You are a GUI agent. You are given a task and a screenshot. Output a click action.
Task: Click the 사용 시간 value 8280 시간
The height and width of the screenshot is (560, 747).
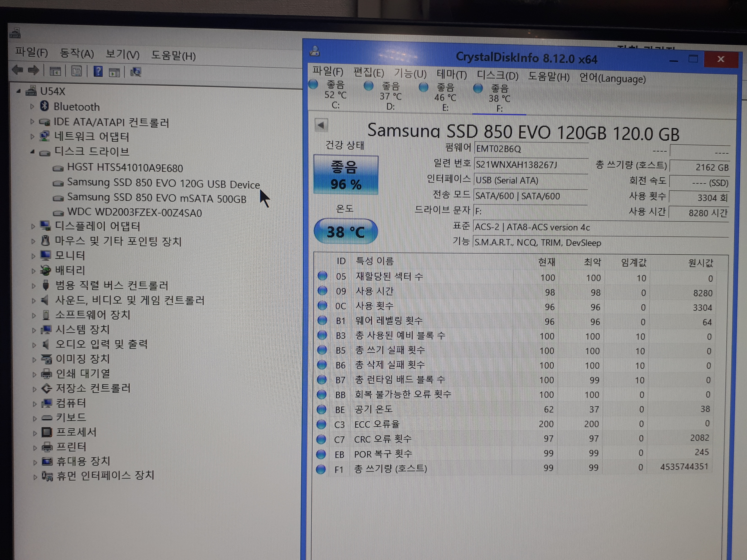click(699, 213)
